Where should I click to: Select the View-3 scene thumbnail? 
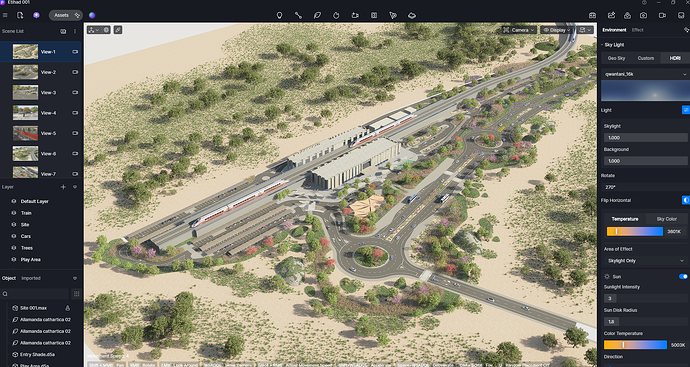coord(25,92)
